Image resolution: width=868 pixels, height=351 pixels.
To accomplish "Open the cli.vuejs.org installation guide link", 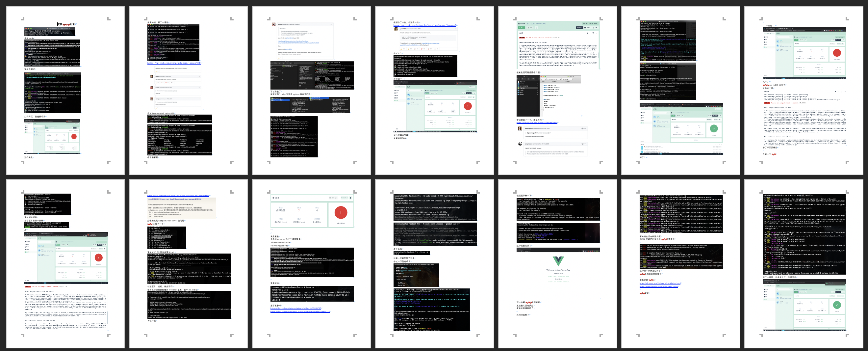I will point(660,283).
